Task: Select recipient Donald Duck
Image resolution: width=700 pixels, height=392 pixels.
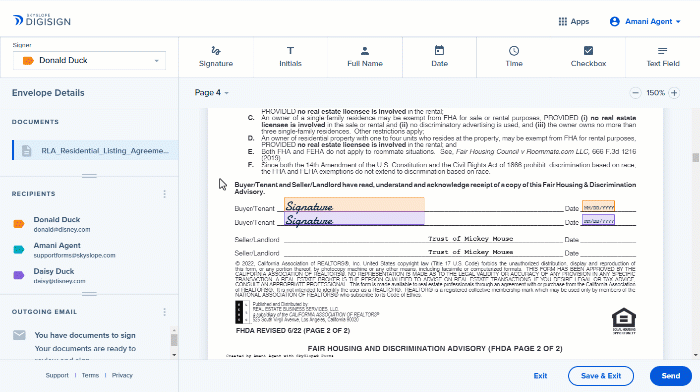Action: (x=62, y=224)
